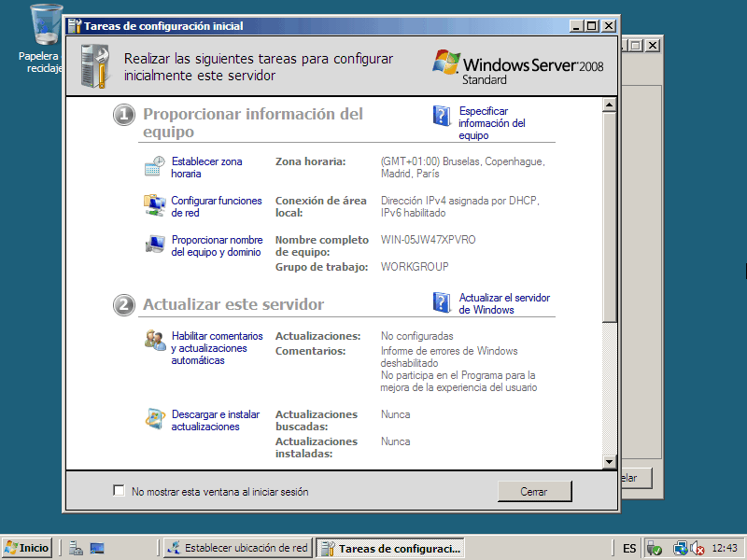Open Establecer zona horaria link
747x560 pixels.
coord(206,167)
